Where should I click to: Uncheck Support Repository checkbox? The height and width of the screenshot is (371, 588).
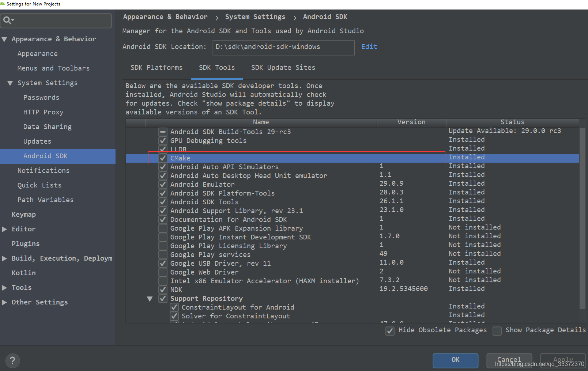[x=163, y=298]
